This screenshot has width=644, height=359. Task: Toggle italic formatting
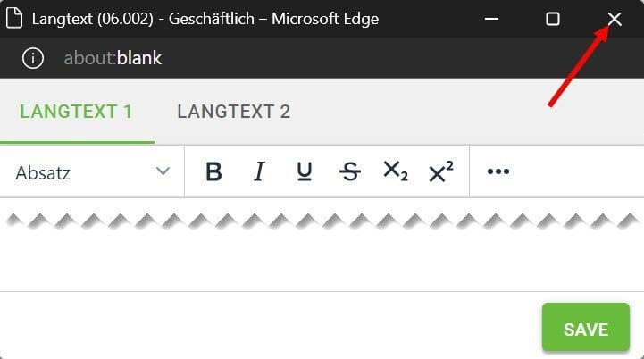(x=259, y=171)
